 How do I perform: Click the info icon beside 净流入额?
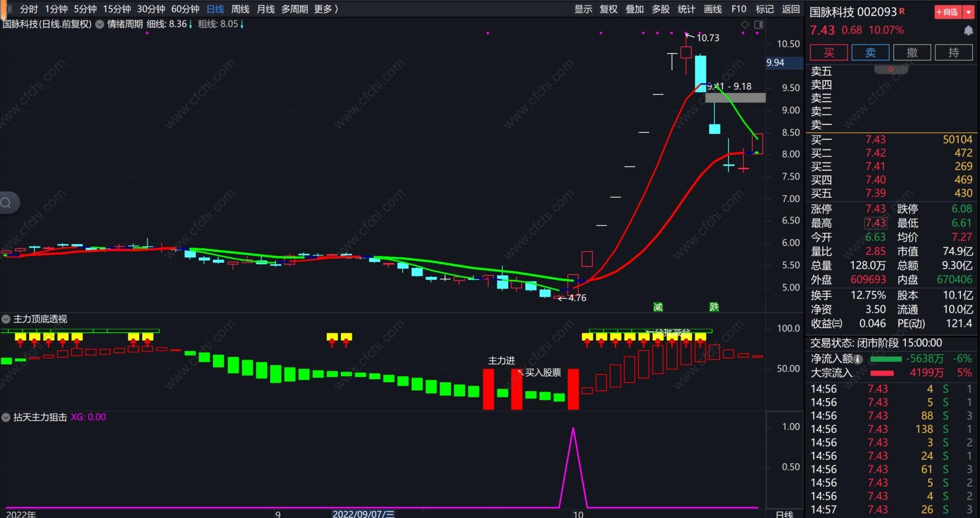858,359
